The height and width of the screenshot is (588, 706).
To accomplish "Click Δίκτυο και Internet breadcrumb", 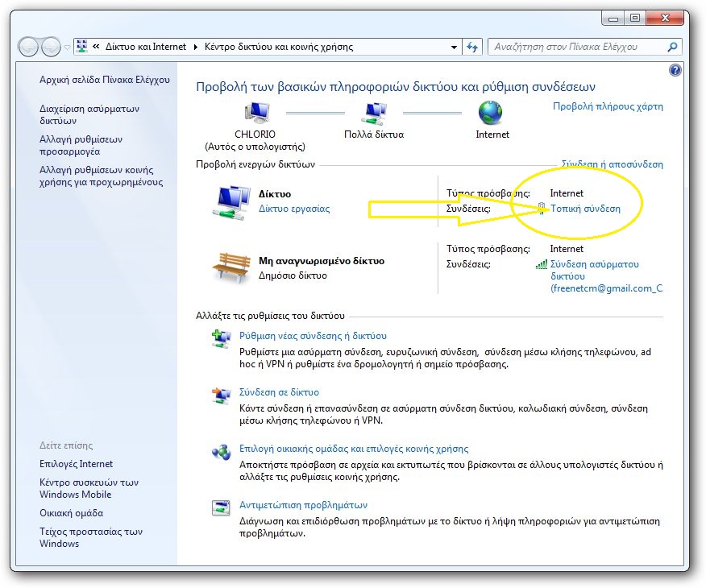I will (x=145, y=47).
